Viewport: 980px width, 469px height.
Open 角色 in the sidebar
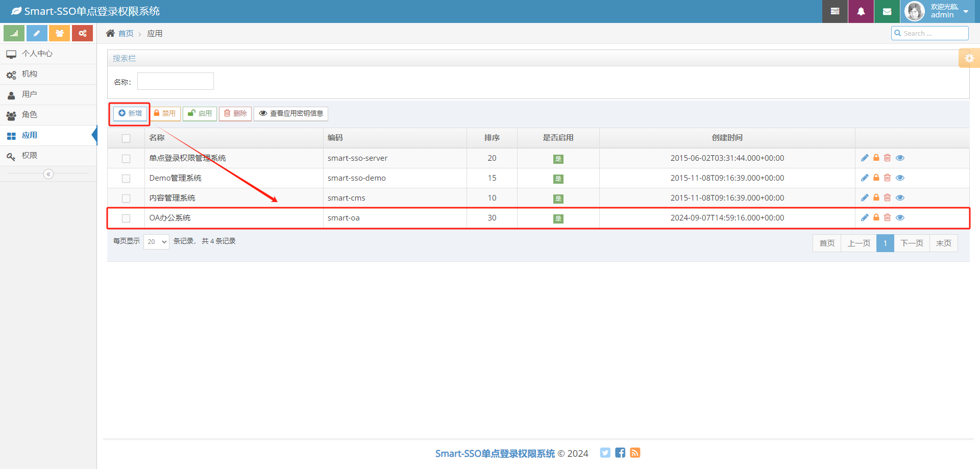(48, 115)
